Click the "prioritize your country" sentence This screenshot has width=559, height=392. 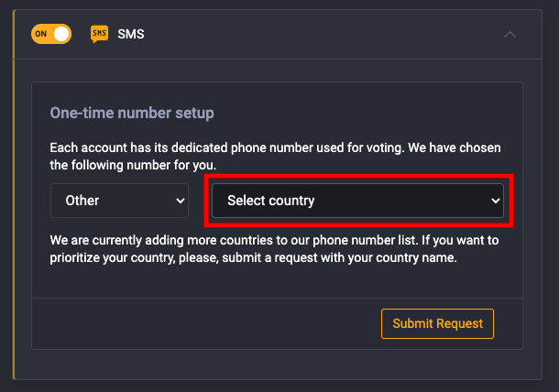[x=253, y=257]
